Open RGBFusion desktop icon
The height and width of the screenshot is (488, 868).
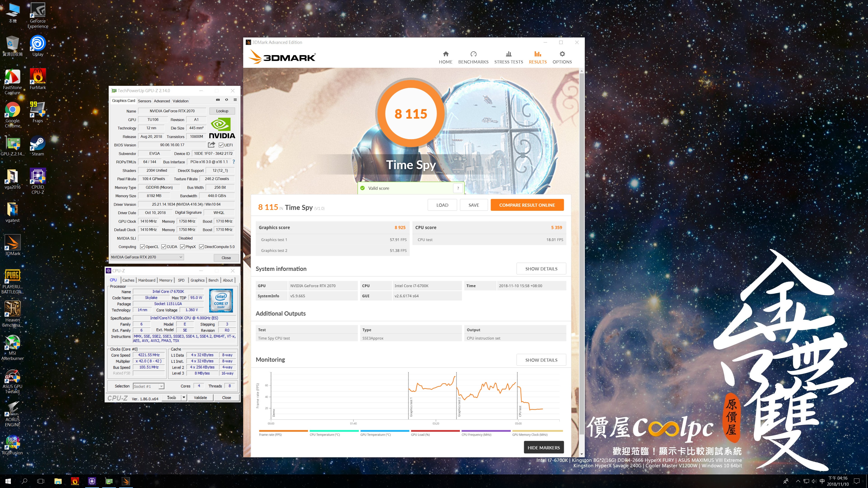12,445
